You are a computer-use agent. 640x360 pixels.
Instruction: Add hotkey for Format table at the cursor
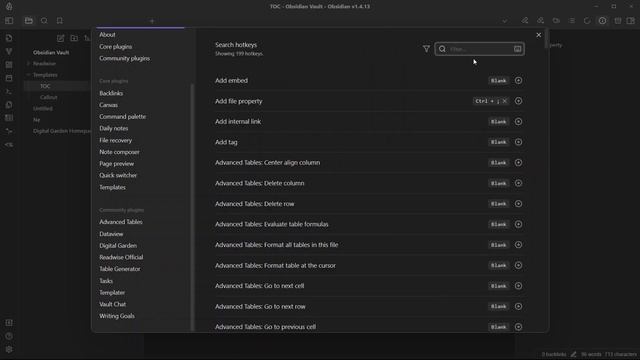518,265
